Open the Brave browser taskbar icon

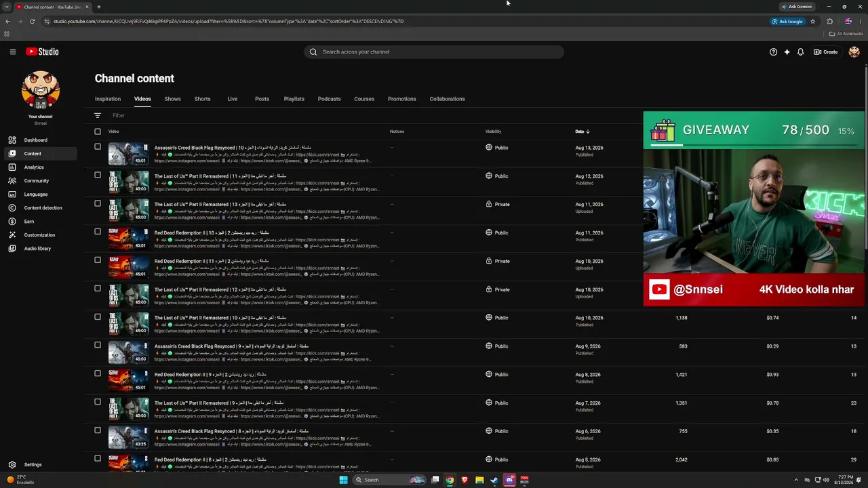[465, 480]
